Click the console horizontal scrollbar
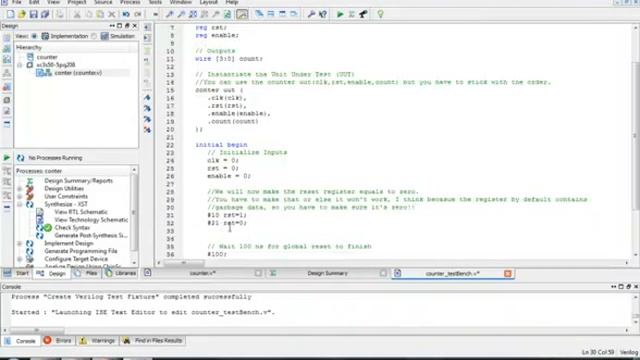The height and width of the screenshot is (360, 640). point(316,330)
